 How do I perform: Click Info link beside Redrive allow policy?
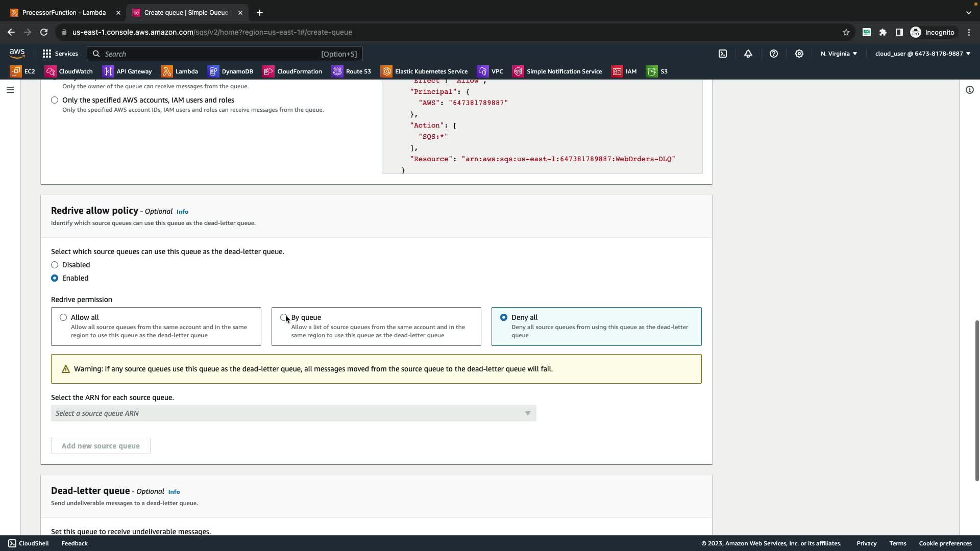tap(182, 212)
